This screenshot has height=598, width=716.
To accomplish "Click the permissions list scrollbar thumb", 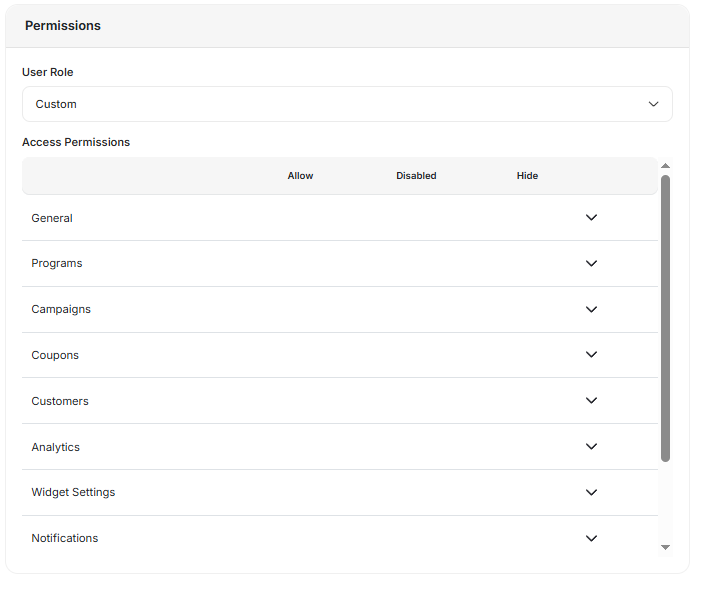I will 665,318.
